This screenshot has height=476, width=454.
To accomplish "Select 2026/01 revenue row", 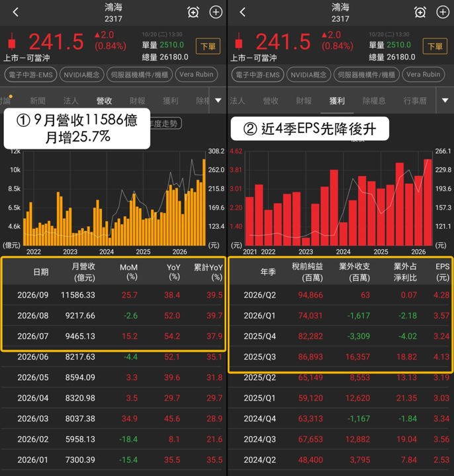I will point(113,460).
